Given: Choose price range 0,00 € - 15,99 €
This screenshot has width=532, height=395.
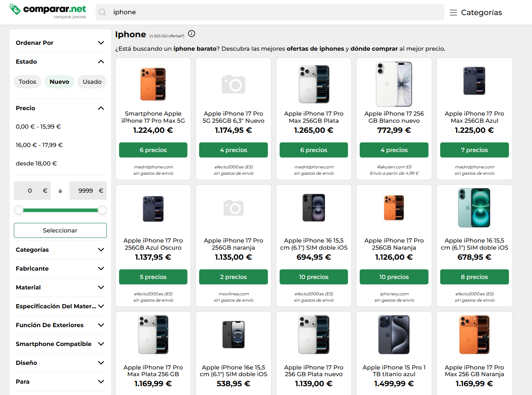Looking at the screenshot, I should point(38,127).
